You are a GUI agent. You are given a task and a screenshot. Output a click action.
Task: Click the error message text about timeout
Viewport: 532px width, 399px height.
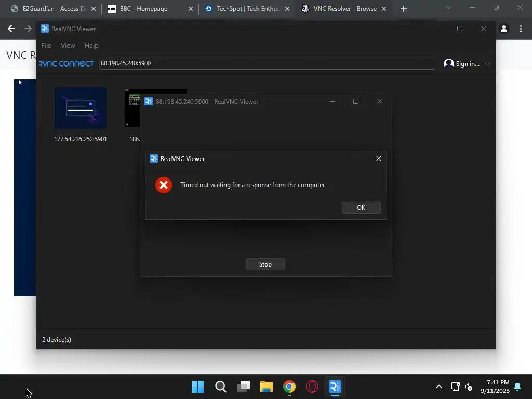tap(252, 185)
